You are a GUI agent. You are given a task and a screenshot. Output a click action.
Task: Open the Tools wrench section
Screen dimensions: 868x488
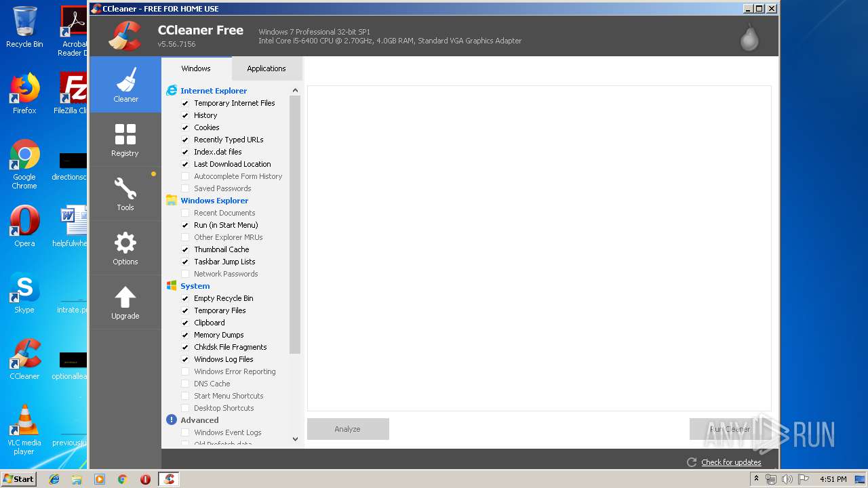pos(125,194)
